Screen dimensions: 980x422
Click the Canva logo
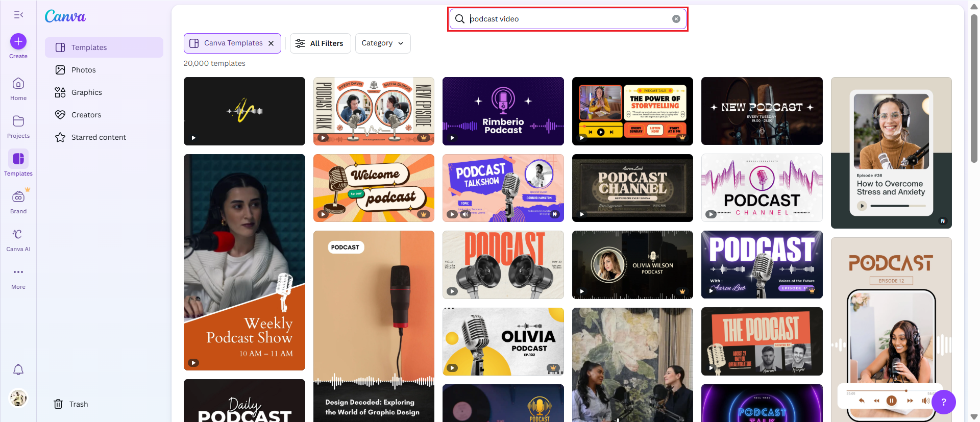point(65,16)
